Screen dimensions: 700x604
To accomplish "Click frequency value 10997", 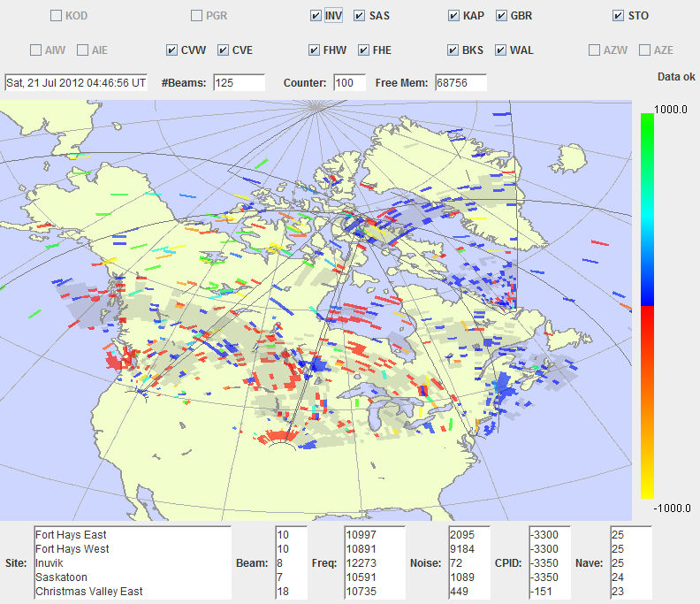I will coord(361,535).
